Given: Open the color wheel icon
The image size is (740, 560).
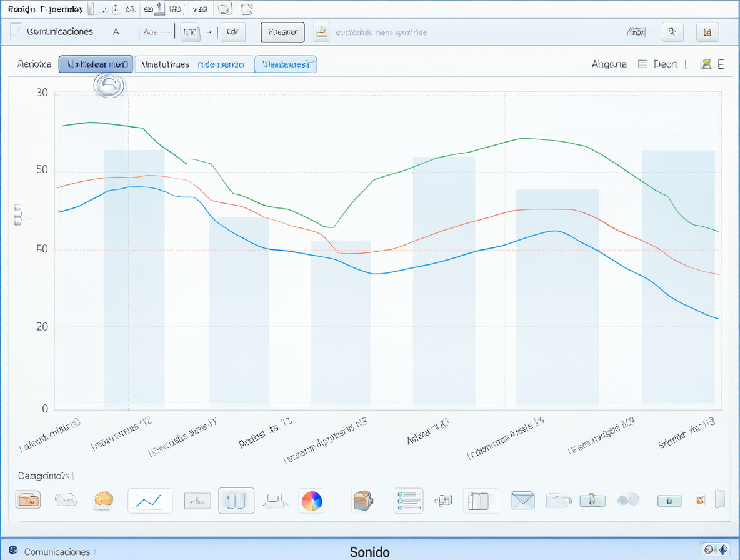Looking at the screenshot, I should pyautogui.click(x=312, y=501).
